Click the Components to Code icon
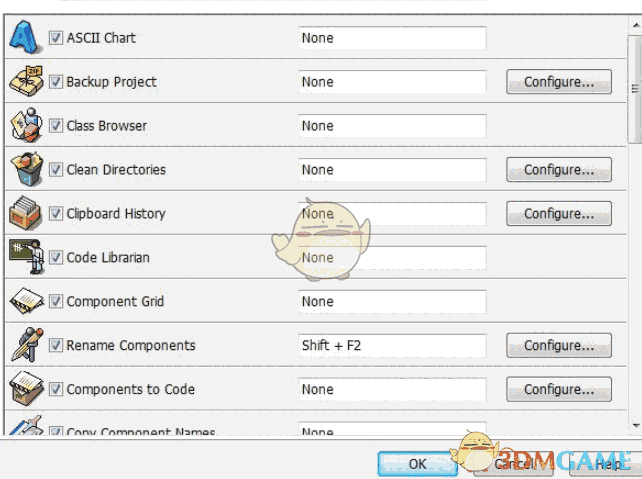This screenshot has width=642, height=479. [x=24, y=390]
